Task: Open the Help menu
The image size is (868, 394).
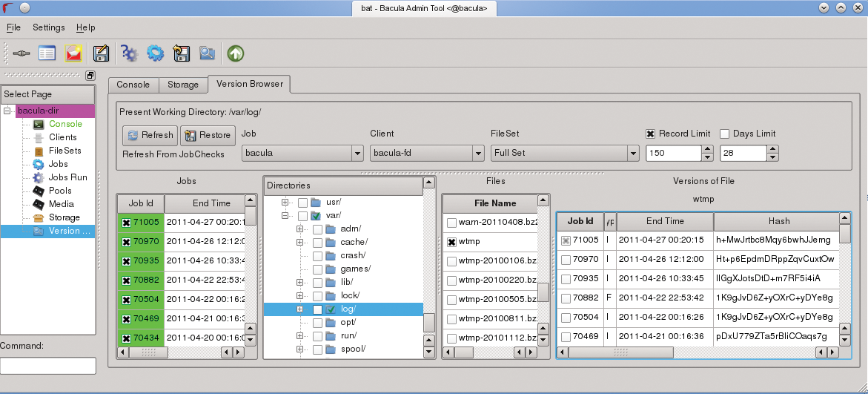Action: (x=86, y=27)
